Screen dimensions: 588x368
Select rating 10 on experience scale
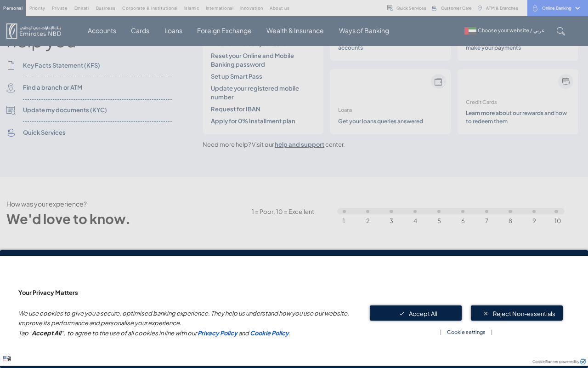tap(556, 212)
